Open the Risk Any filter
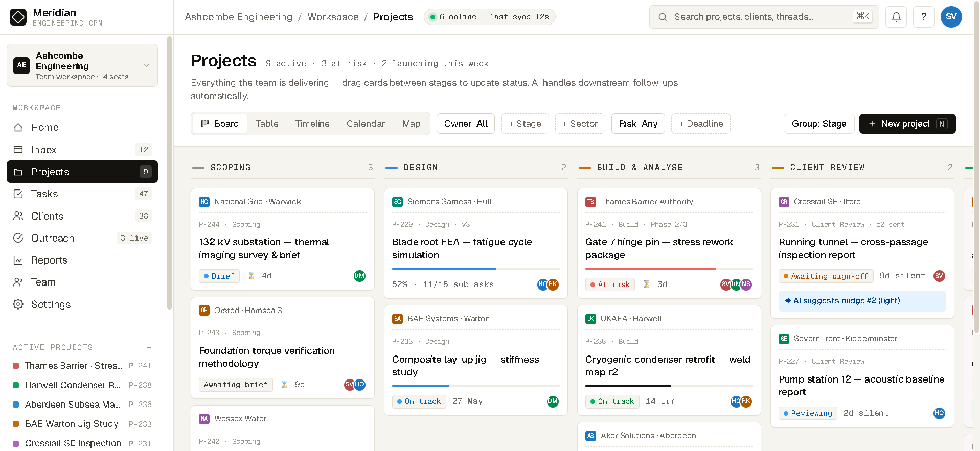 pyautogui.click(x=638, y=124)
